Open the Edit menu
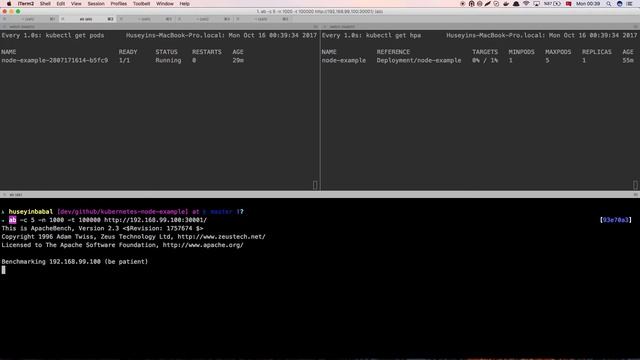Image resolution: width=640 pixels, height=360 pixels. (x=61, y=4)
